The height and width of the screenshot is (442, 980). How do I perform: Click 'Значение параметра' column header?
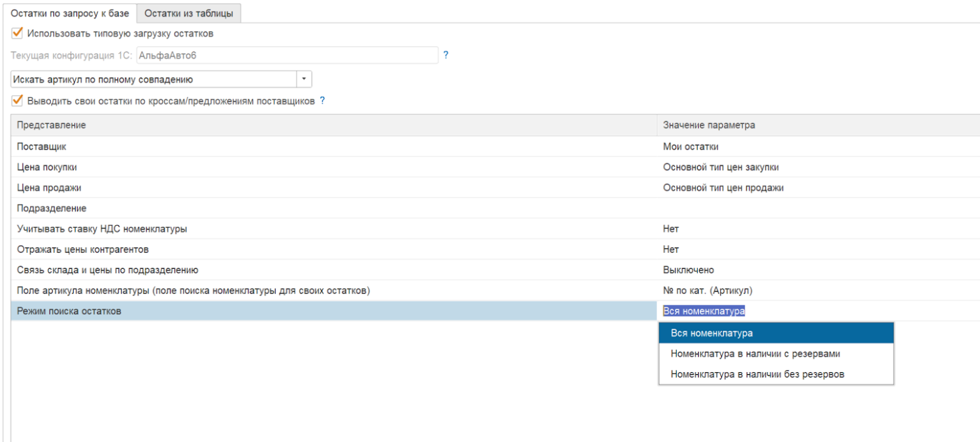[708, 125]
